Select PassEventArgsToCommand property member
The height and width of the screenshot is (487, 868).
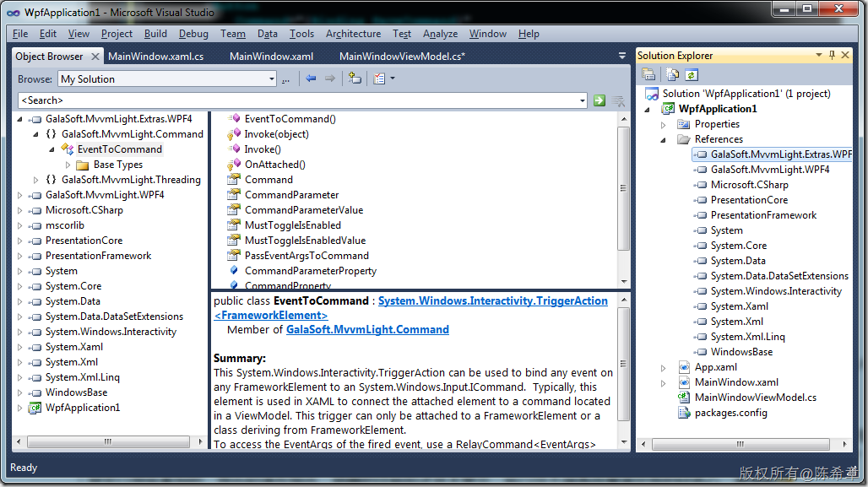[307, 256]
